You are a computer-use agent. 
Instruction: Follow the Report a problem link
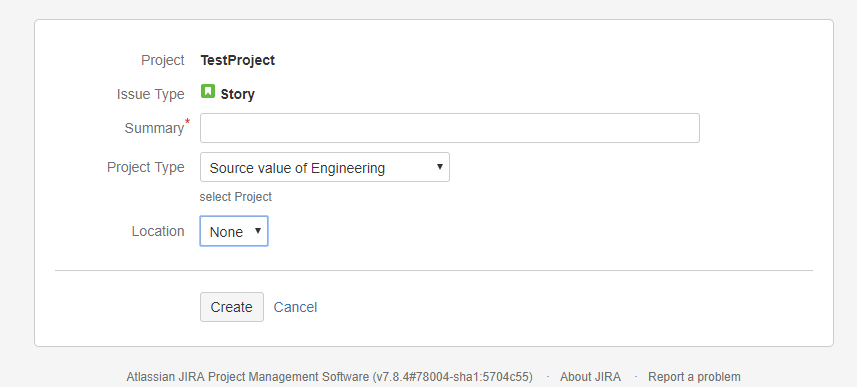pos(694,377)
